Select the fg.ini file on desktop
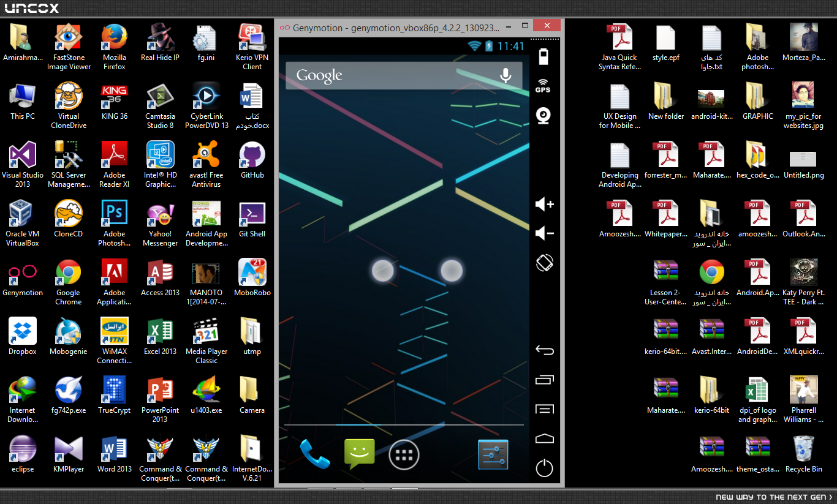Image resolution: width=837 pixels, height=504 pixels. pos(206,43)
